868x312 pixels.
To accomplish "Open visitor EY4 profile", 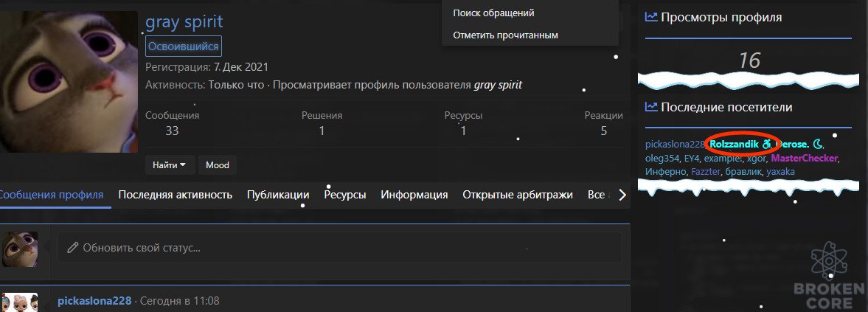I will (692, 158).
